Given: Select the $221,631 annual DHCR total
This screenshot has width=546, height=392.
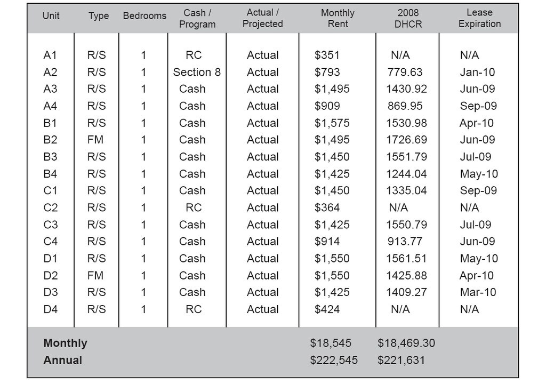Looking at the screenshot, I should tap(401, 361).
